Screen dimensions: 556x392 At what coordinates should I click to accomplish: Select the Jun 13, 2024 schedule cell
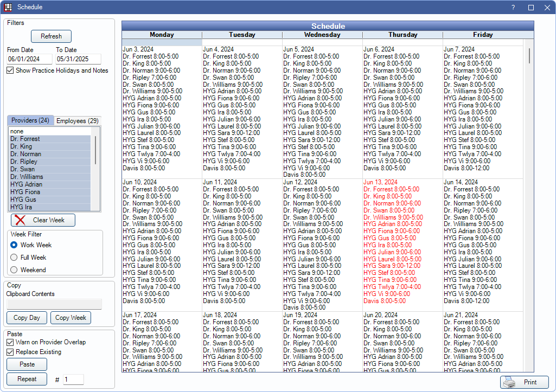tap(402, 244)
